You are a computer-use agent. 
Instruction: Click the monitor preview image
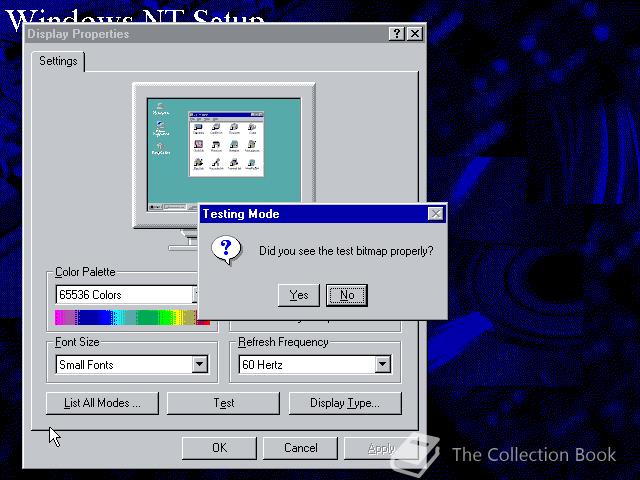coord(224,155)
